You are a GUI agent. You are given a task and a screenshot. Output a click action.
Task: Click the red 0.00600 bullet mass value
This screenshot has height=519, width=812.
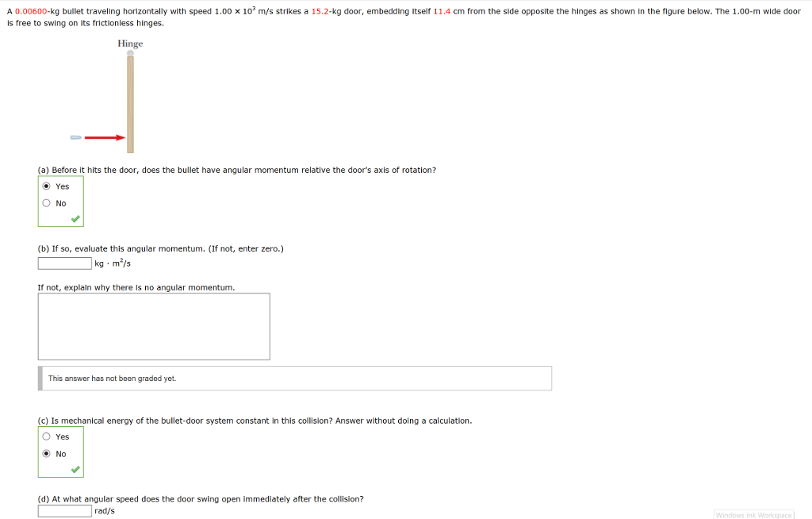(32, 12)
